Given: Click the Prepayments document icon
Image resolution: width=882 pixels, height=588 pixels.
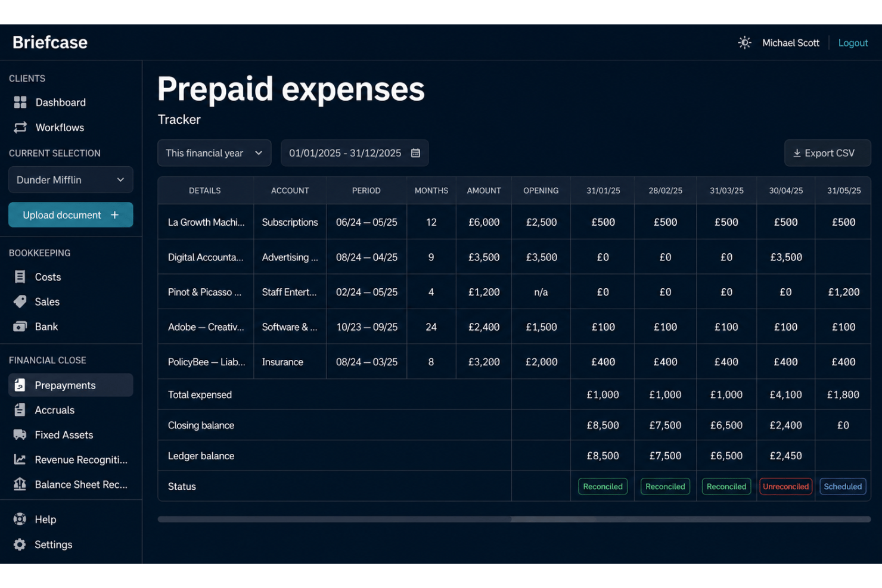Looking at the screenshot, I should coord(20,385).
